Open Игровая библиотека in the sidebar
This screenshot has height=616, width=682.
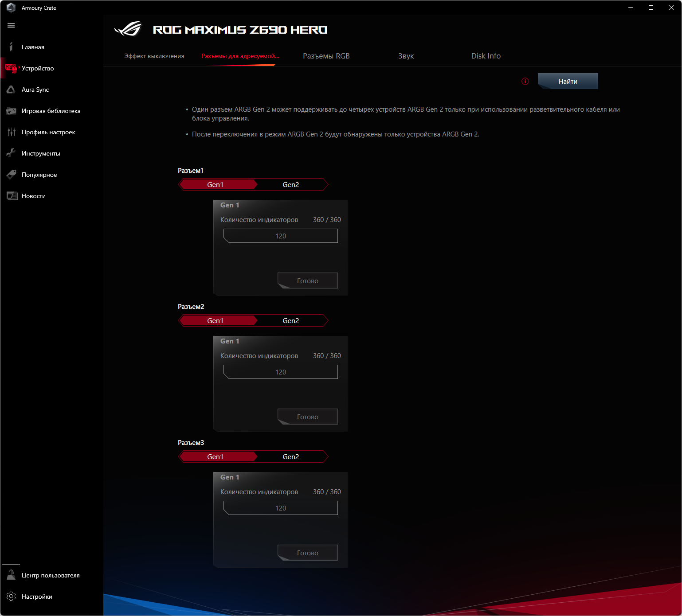51,111
